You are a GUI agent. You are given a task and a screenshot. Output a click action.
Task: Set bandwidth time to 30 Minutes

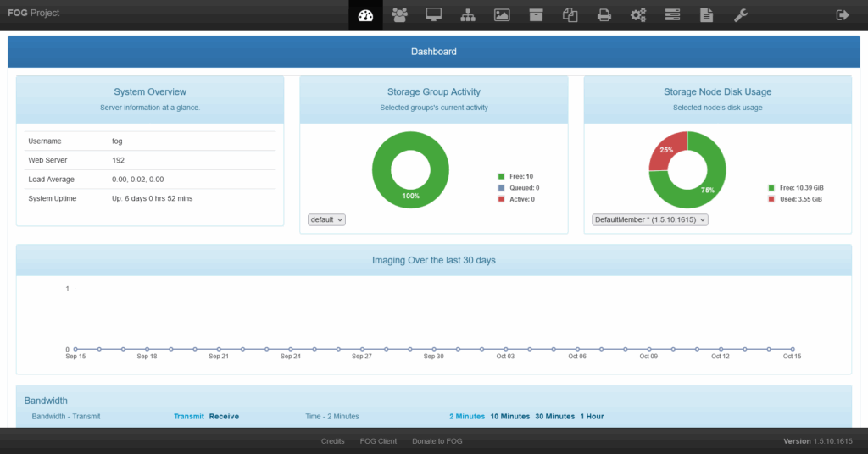click(554, 417)
